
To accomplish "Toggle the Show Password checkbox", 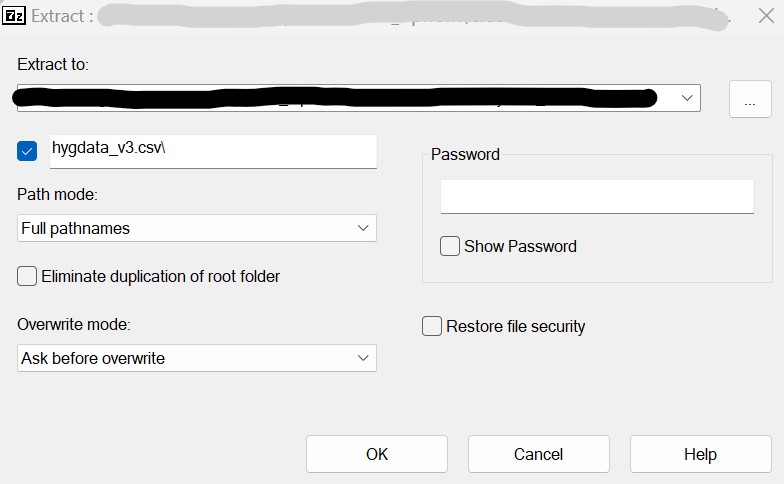I will 450,246.
